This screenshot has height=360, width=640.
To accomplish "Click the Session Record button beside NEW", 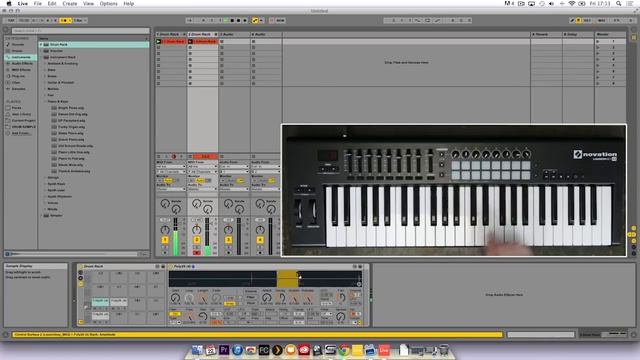I will click(272, 20).
